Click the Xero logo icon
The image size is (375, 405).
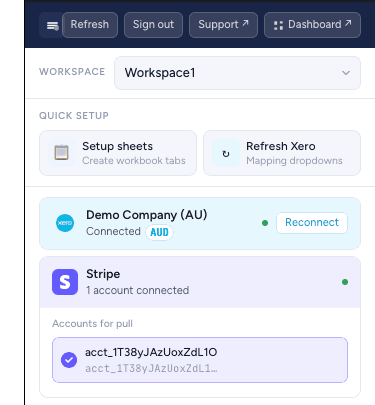65,223
